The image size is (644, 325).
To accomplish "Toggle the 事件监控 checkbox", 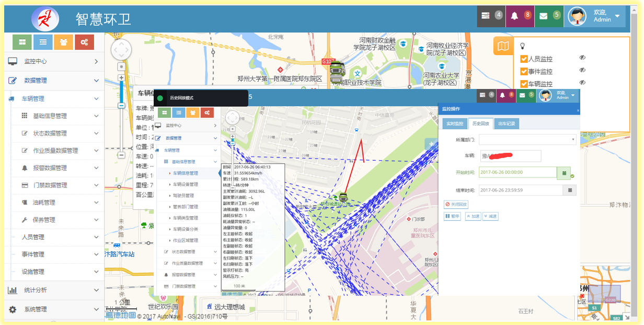I will point(524,72).
